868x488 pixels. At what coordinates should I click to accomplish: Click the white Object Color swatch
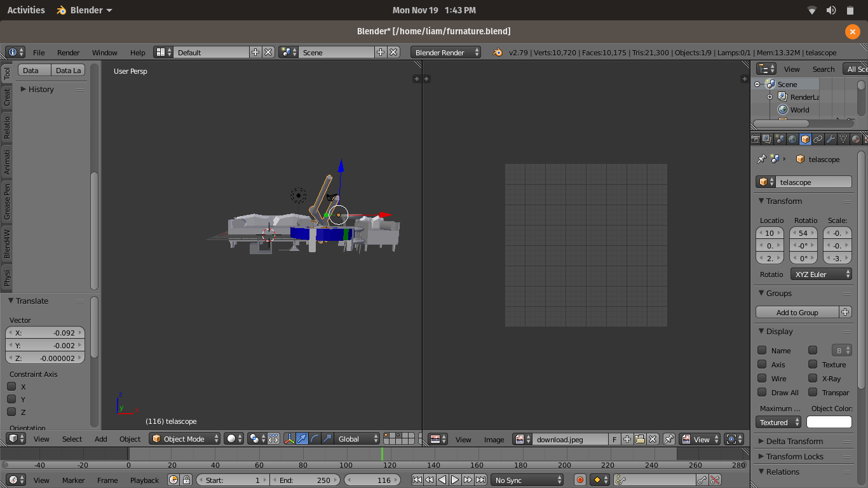click(x=829, y=422)
